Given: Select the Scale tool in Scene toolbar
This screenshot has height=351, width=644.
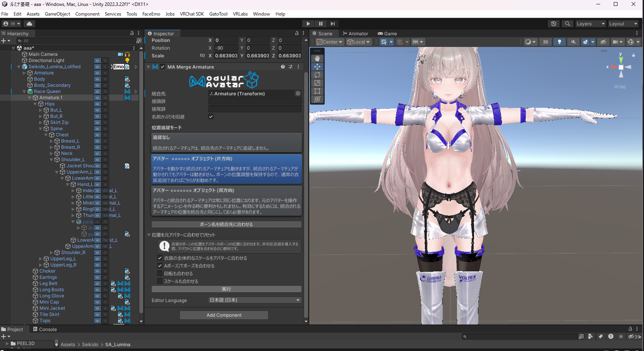Looking at the screenshot, I should point(317,83).
